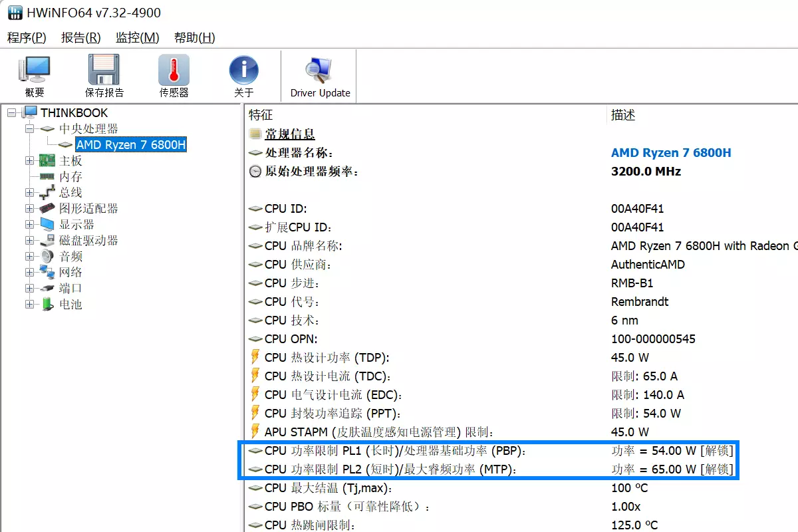Screen dimensions: 798x532
Task: Click the 常规信息 section heading
Action: (290, 134)
